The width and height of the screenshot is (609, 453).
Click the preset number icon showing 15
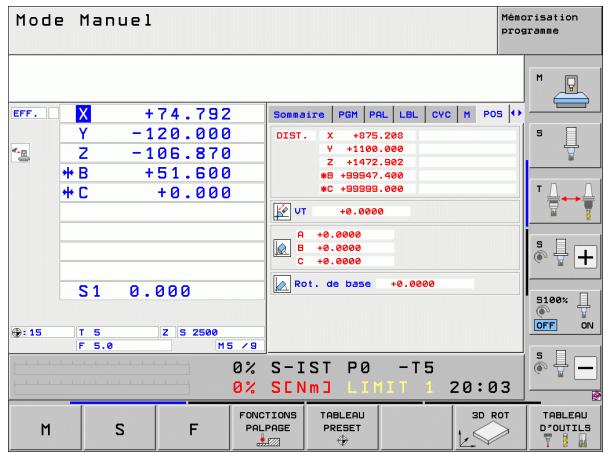[x=16, y=333]
